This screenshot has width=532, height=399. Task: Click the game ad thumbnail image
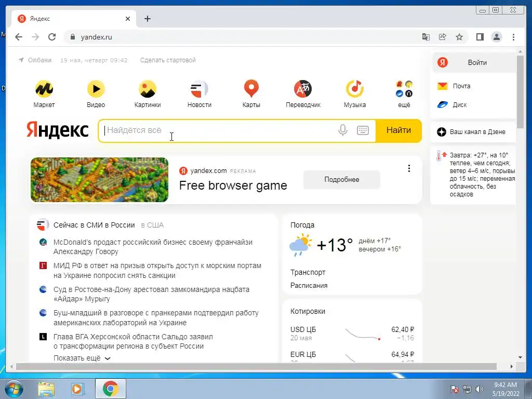click(x=99, y=180)
